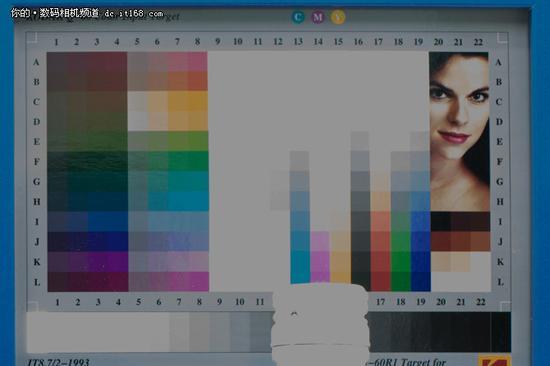Click the magenta M circle
This screenshot has width=550, height=366.
tap(318, 16)
